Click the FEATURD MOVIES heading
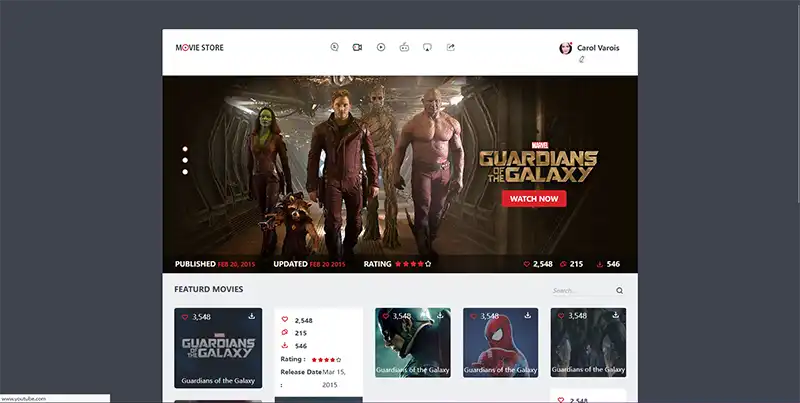This screenshot has width=800, height=403. 209,289
